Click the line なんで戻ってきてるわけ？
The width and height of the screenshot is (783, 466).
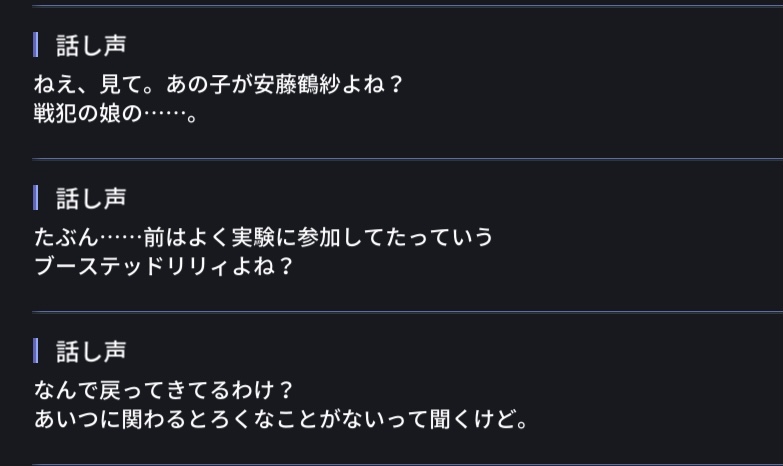coord(163,390)
